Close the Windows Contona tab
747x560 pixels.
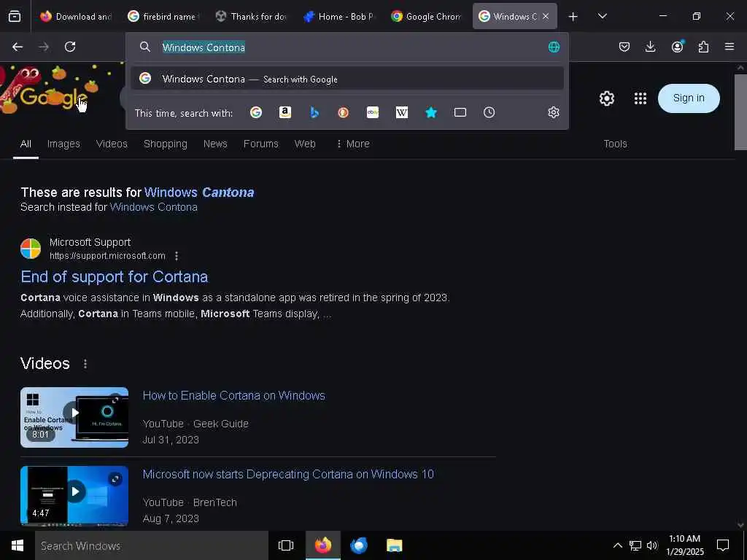(x=546, y=17)
